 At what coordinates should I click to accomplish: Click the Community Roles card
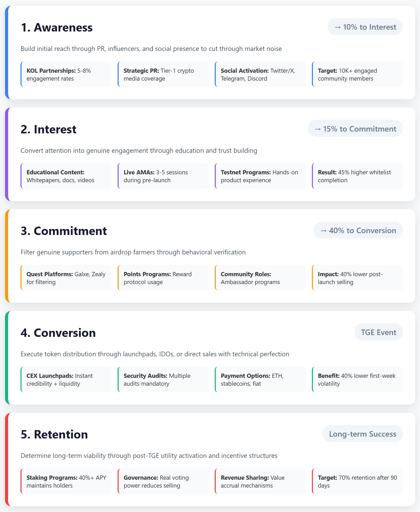260,278
